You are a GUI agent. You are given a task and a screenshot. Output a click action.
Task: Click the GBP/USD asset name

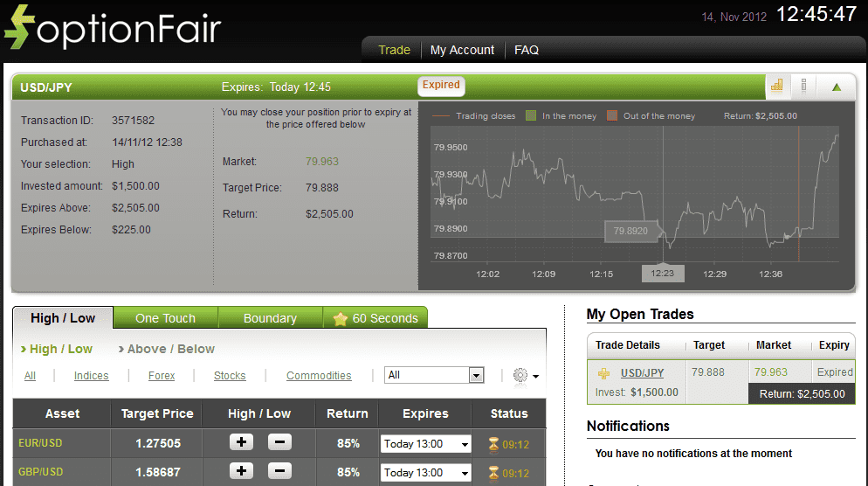40,472
